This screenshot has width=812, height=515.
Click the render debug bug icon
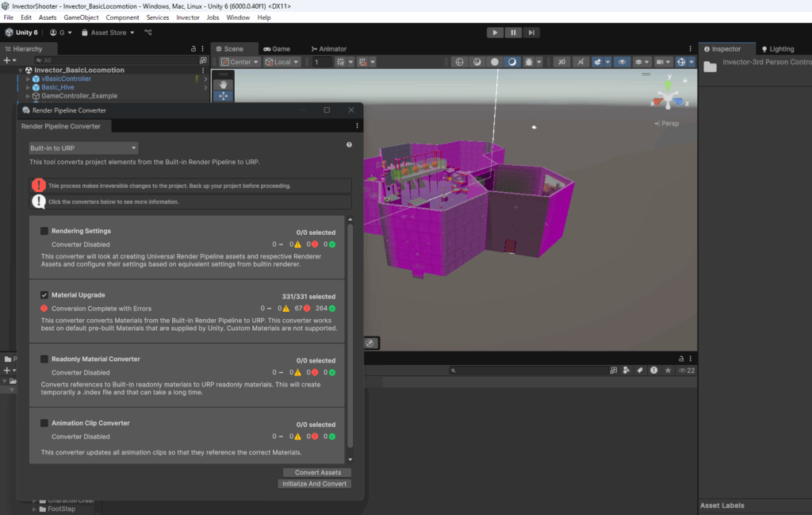click(528, 62)
